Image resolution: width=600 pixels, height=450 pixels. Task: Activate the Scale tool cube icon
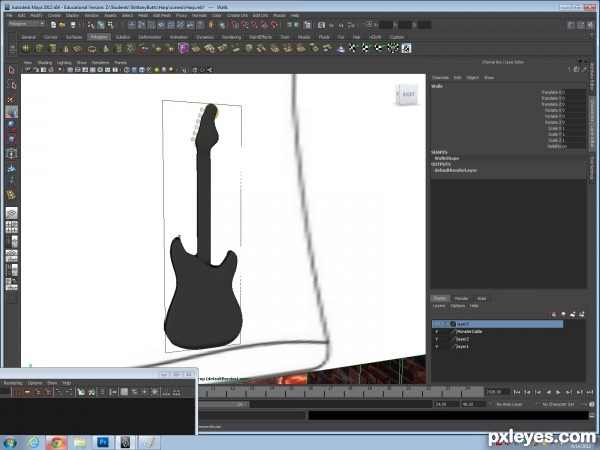11,139
